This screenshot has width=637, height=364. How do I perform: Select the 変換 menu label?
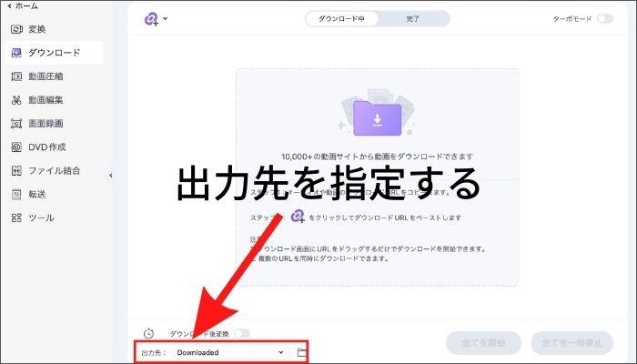click(x=37, y=29)
